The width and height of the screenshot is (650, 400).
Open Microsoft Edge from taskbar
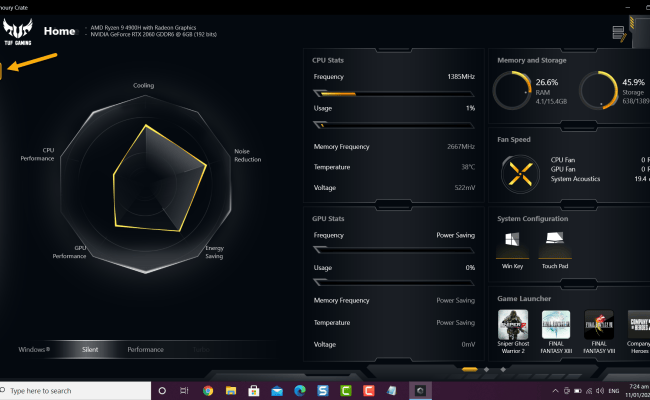[300, 390]
